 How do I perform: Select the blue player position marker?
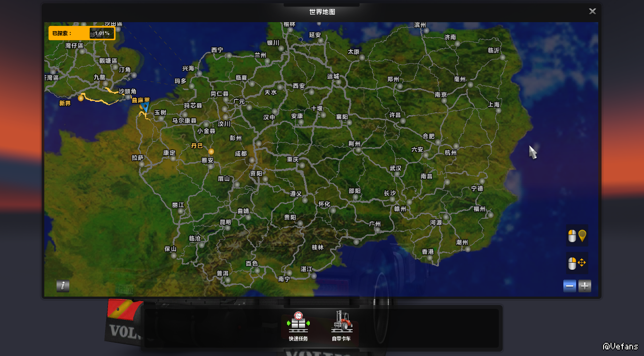[145, 108]
